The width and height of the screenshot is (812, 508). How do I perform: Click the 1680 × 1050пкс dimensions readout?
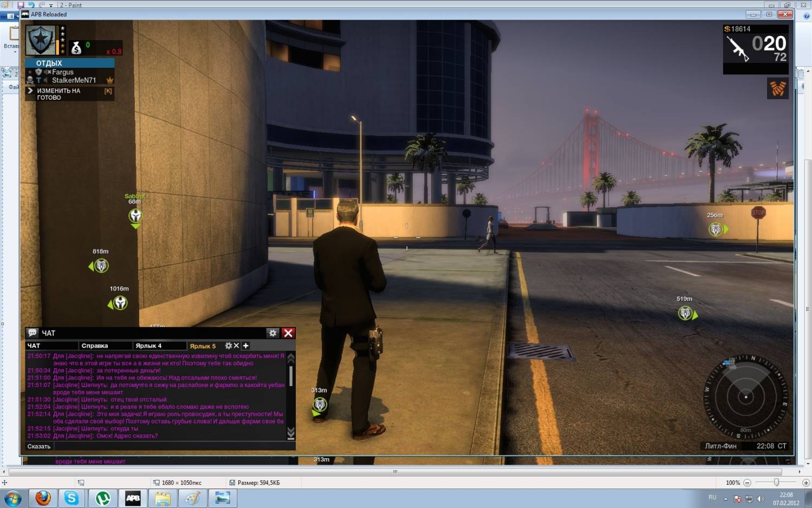click(181, 483)
